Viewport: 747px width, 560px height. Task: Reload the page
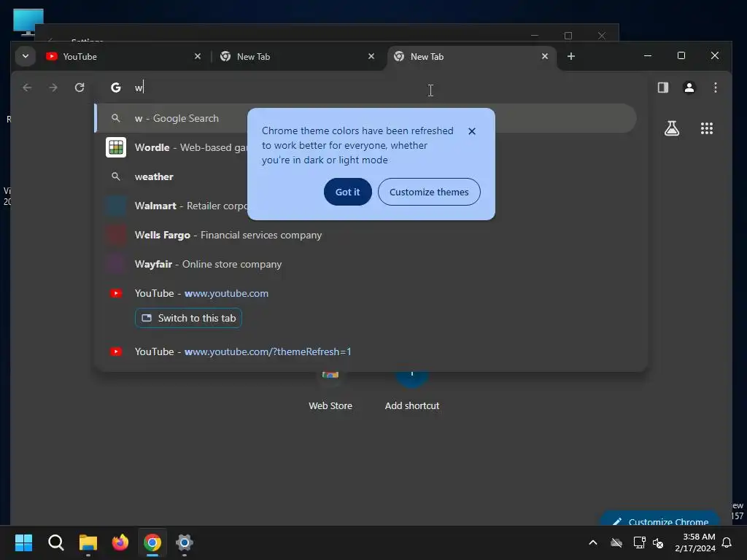click(80, 87)
